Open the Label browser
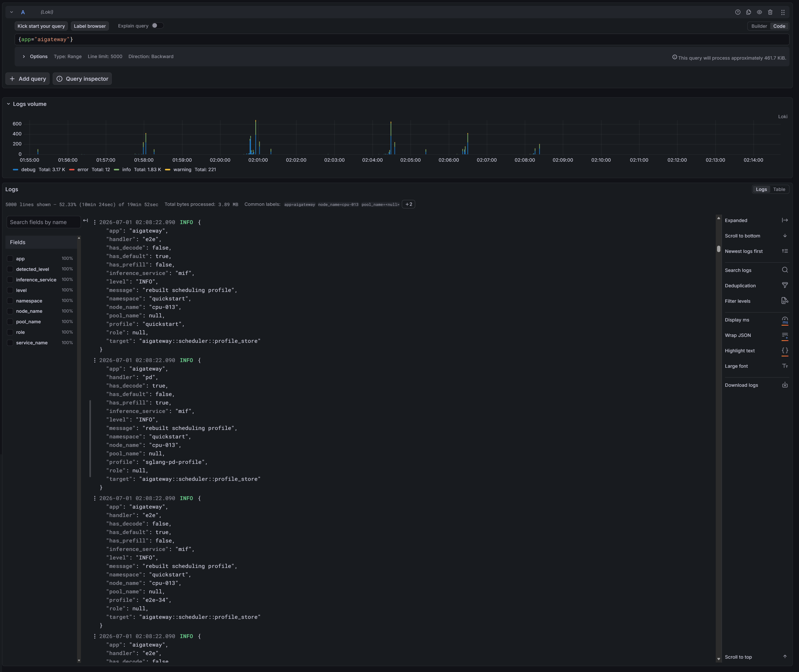 (90, 26)
